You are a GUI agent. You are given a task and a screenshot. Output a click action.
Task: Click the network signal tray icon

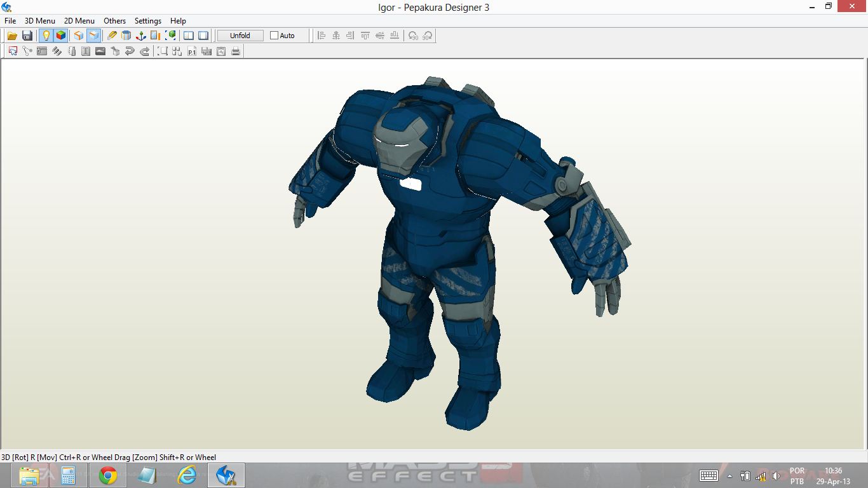coord(761,476)
